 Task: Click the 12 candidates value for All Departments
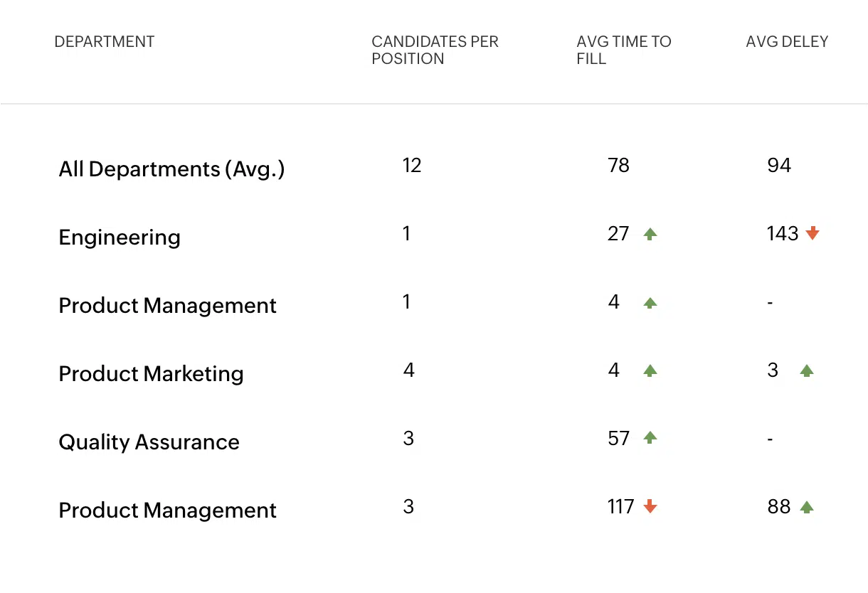tap(412, 166)
